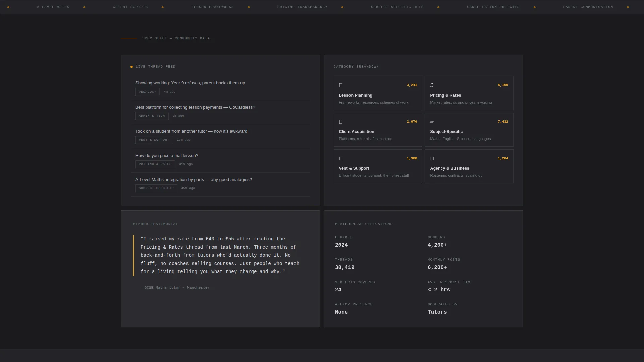Click the '9m ago' timestamp
Image resolution: width=644 pixels, height=362 pixels.
(x=178, y=116)
